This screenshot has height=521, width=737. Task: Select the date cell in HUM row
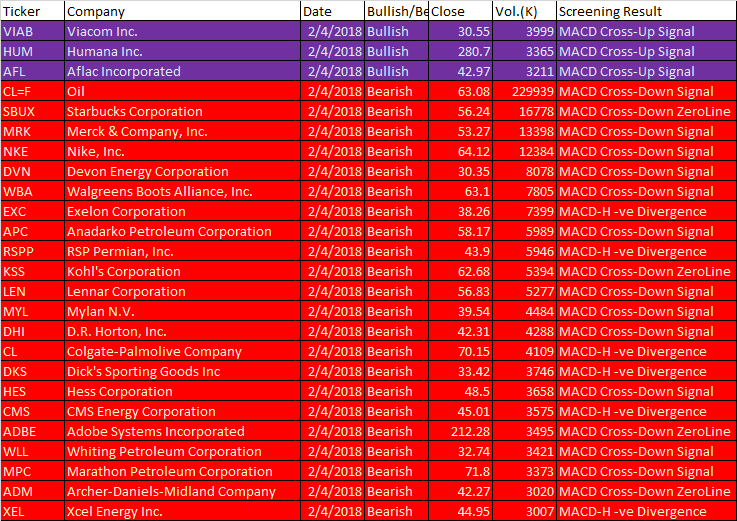(332, 51)
